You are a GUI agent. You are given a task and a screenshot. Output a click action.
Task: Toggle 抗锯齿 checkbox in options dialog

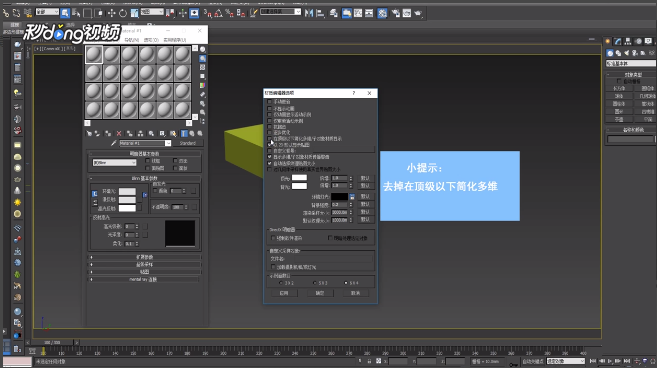coord(269,127)
